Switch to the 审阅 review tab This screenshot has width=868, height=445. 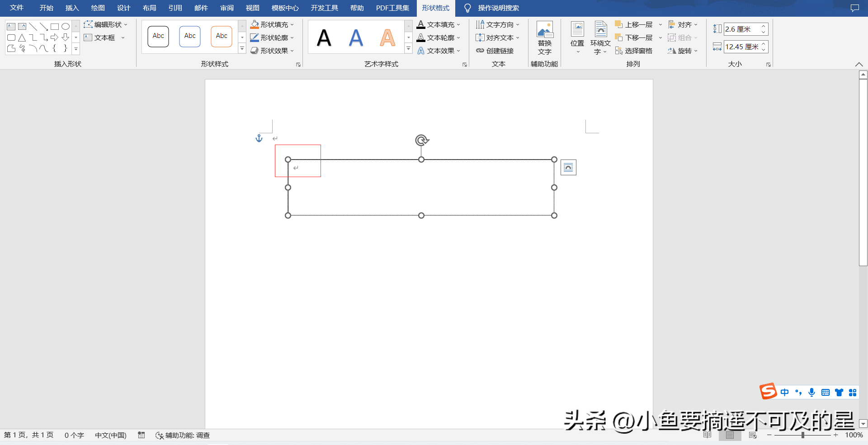(227, 8)
